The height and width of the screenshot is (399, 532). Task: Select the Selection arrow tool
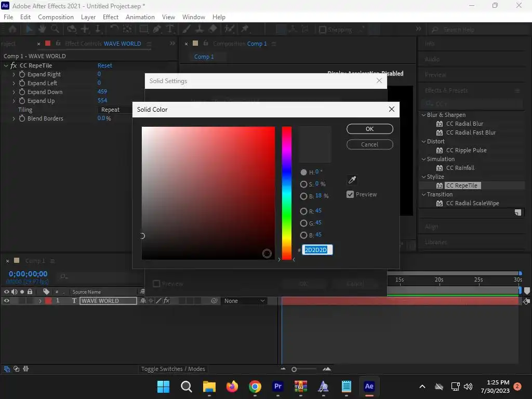tap(29, 29)
